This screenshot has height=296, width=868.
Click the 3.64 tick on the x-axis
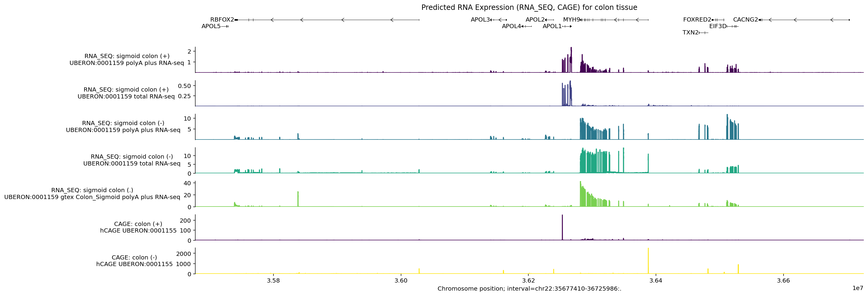656,280
